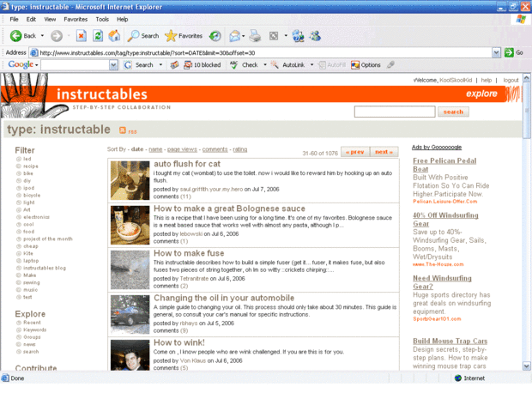The height and width of the screenshot is (399, 532).
Task: Click the highlighter pen icon
Action: coord(390,64)
